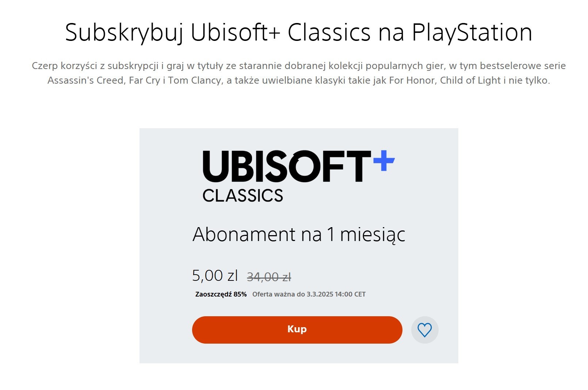Add subscription to wishlist with heart icon
This screenshot has width=588, height=390.
[424, 330]
